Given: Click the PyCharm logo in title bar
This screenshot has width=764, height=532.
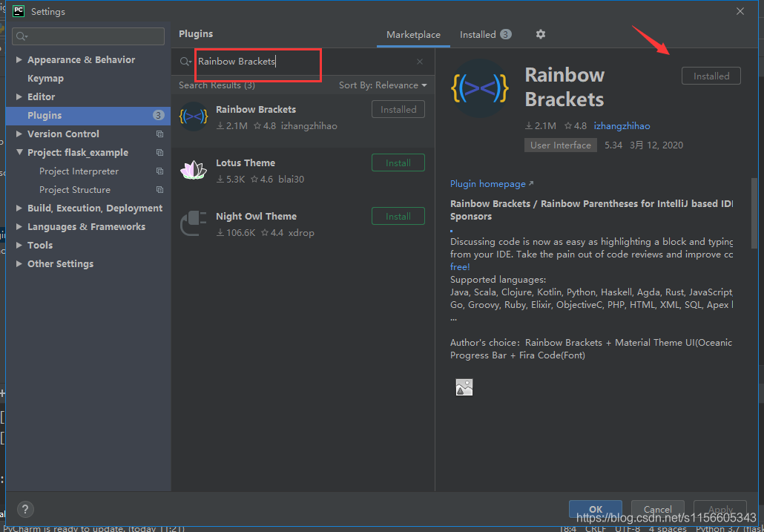Looking at the screenshot, I should click(19, 11).
